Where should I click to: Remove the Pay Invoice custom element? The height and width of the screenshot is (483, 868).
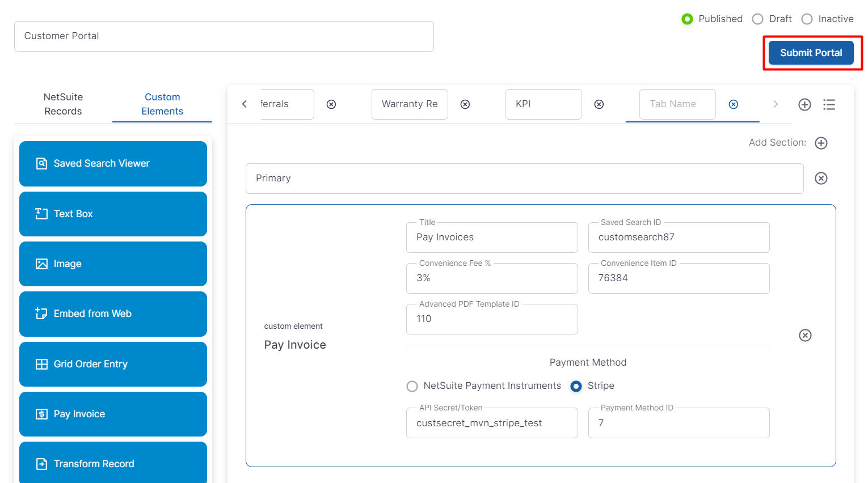804,336
